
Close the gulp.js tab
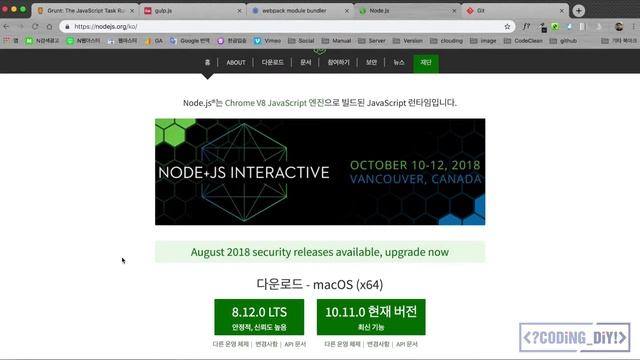point(240,11)
